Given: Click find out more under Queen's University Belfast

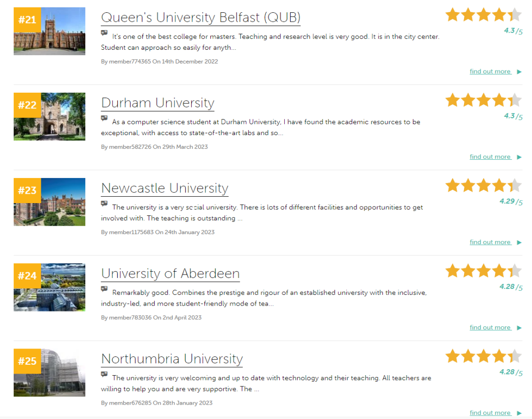Looking at the screenshot, I should tap(490, 71).
